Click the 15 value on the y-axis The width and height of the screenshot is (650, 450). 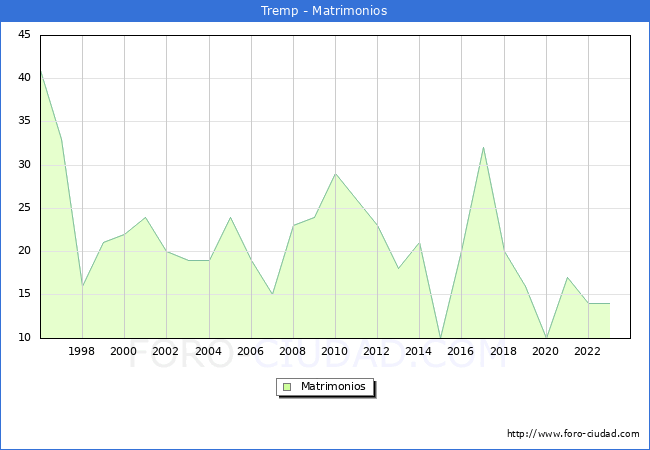tap(24, 294)
